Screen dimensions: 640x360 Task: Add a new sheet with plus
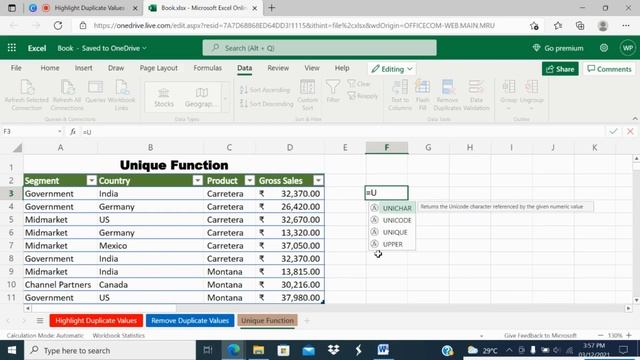pos(307,320)
